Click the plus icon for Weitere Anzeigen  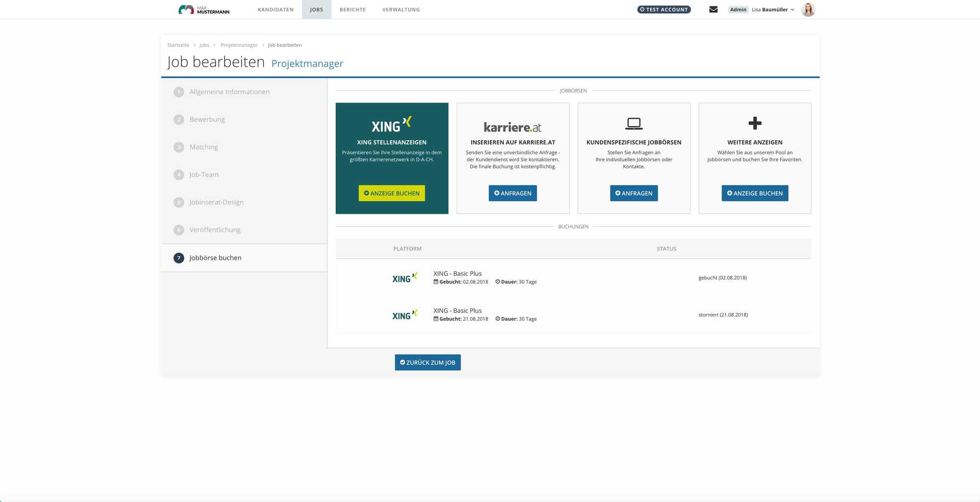point(755,123)
